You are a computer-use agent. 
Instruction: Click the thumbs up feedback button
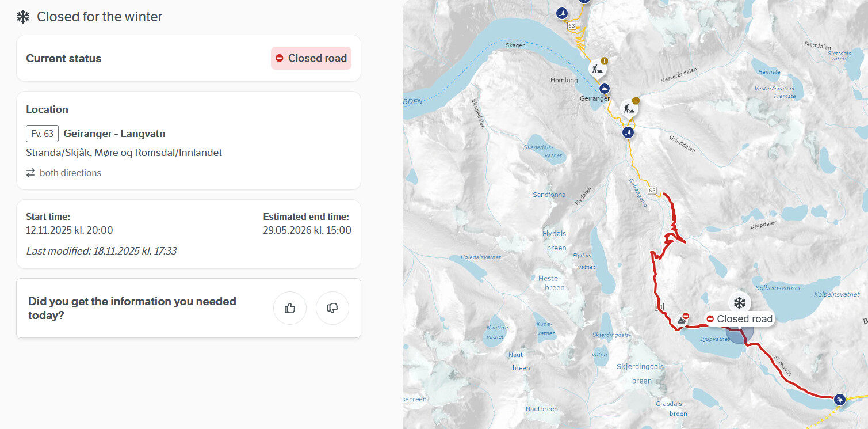click(x=290, y=308)
